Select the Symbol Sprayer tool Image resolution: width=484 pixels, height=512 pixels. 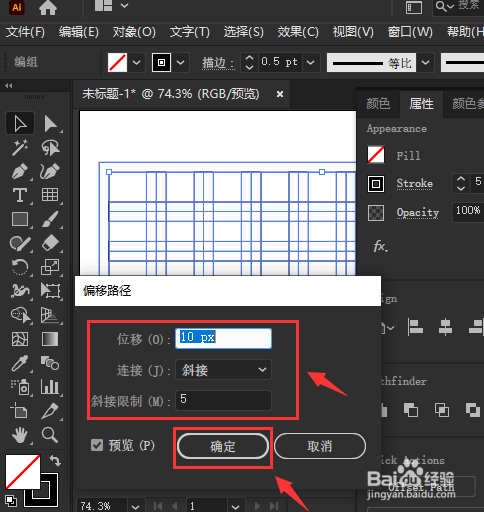20,387
